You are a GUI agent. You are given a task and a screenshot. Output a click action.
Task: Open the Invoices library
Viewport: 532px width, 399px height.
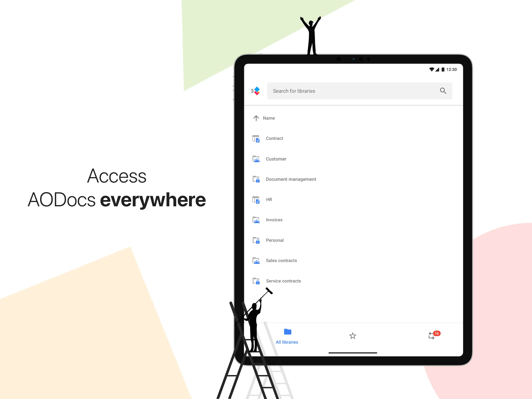click(274, 219)
